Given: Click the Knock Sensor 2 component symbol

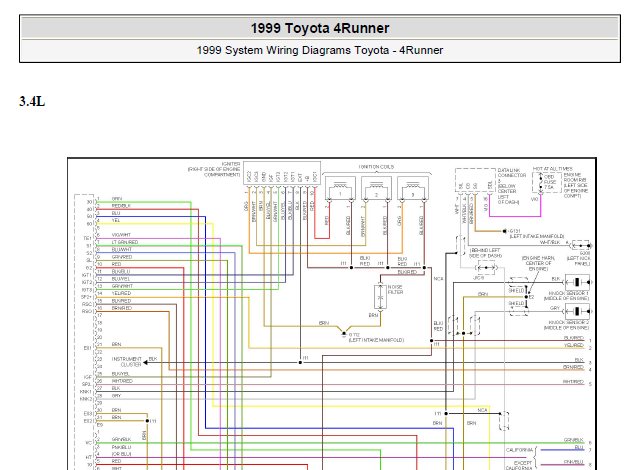Looking at the screenshot, I should [577, 311].
